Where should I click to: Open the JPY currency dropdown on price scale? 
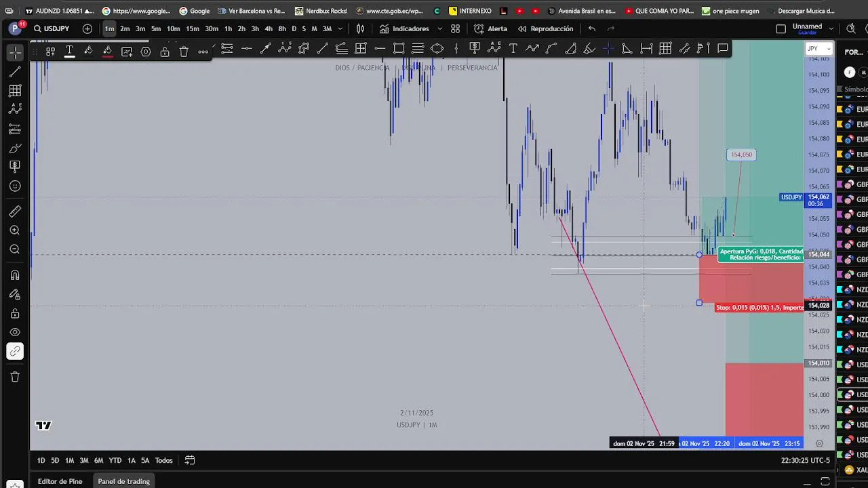(818, 49)
